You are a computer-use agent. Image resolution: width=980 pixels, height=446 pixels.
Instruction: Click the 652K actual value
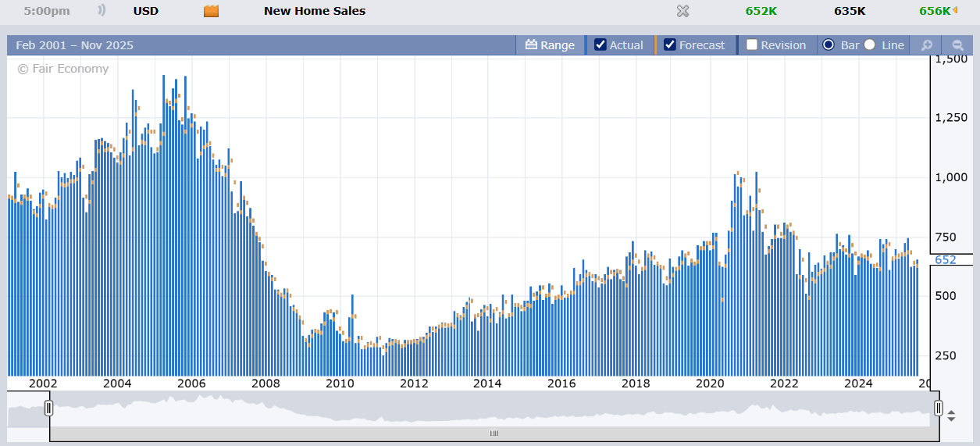(x=761, y=11)
